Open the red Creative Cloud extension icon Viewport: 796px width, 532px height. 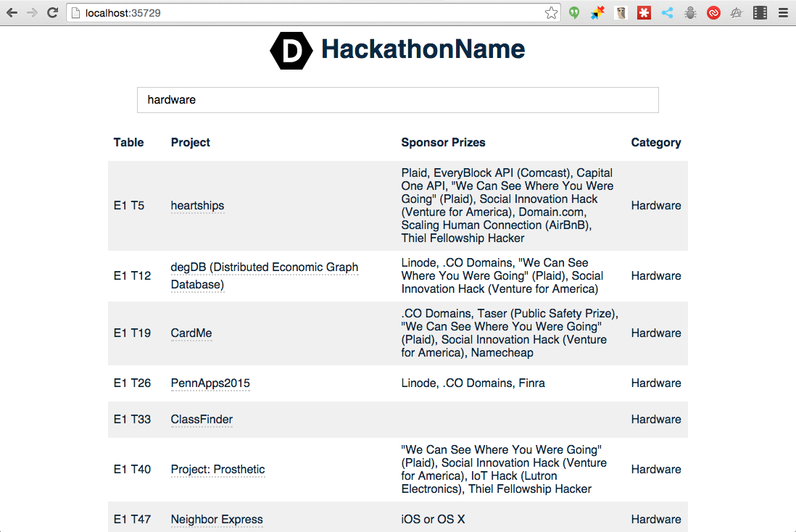(713, 12)
